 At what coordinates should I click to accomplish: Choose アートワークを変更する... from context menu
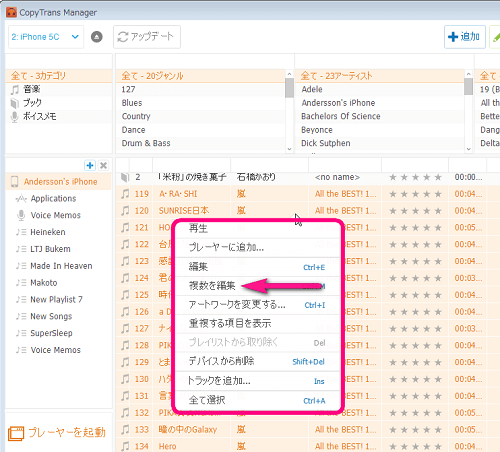point(258,305)
